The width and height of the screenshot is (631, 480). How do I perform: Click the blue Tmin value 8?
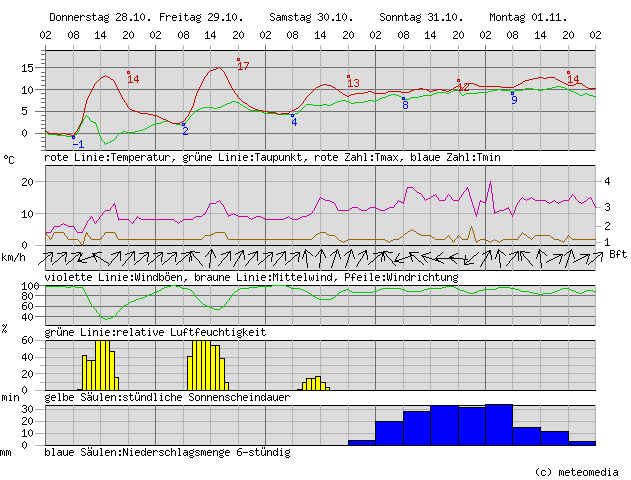(x=405, y=105)
